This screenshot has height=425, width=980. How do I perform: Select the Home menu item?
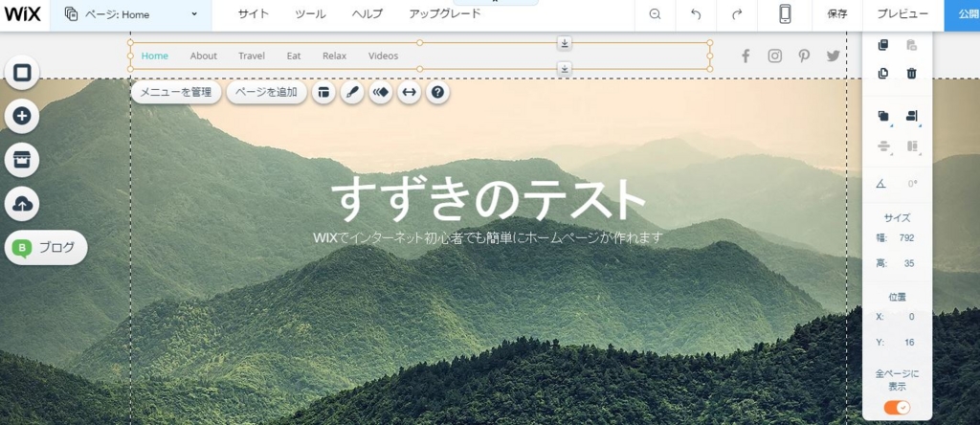pos(154,56)
